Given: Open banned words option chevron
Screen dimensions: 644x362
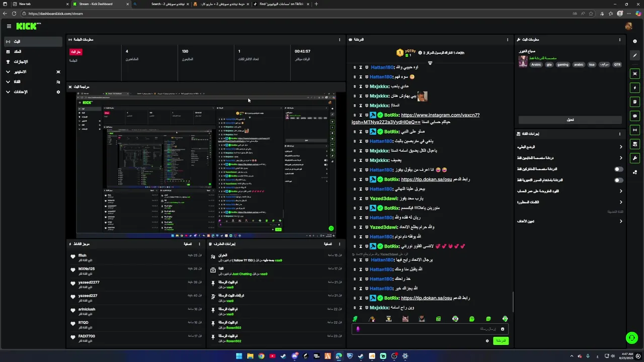Looking at the screenshot, I should 621,202.
